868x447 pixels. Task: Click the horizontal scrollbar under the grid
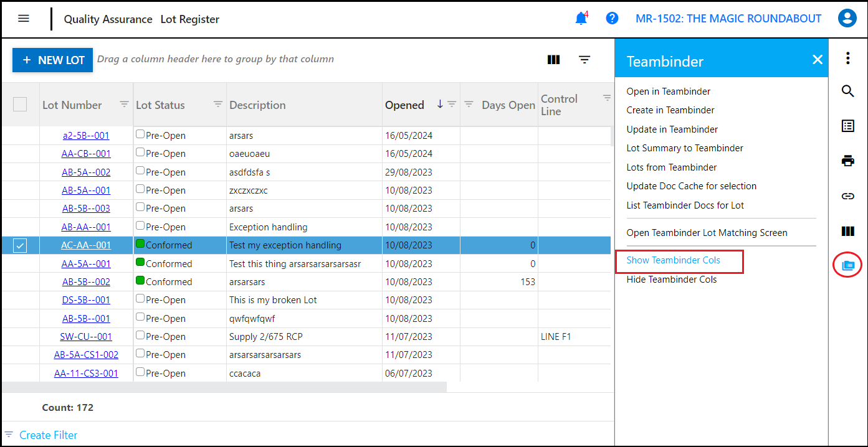pyautogui.click(x=224, y=387)
